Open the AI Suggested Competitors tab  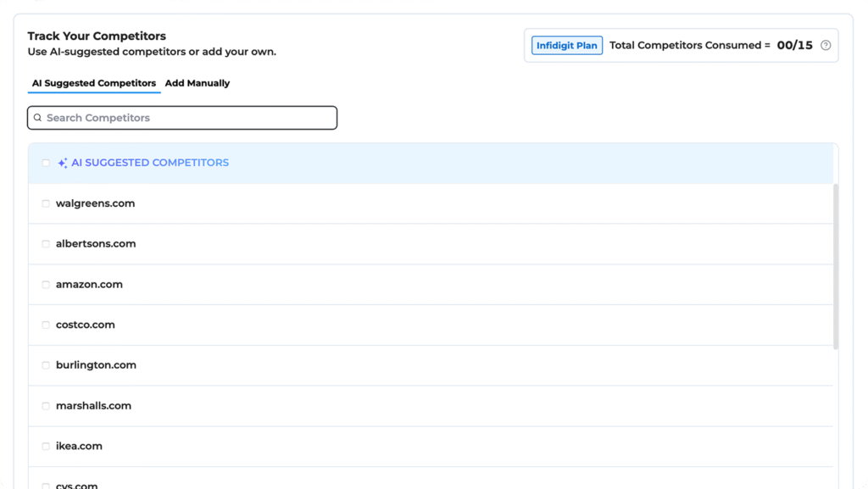coord(94,83)
